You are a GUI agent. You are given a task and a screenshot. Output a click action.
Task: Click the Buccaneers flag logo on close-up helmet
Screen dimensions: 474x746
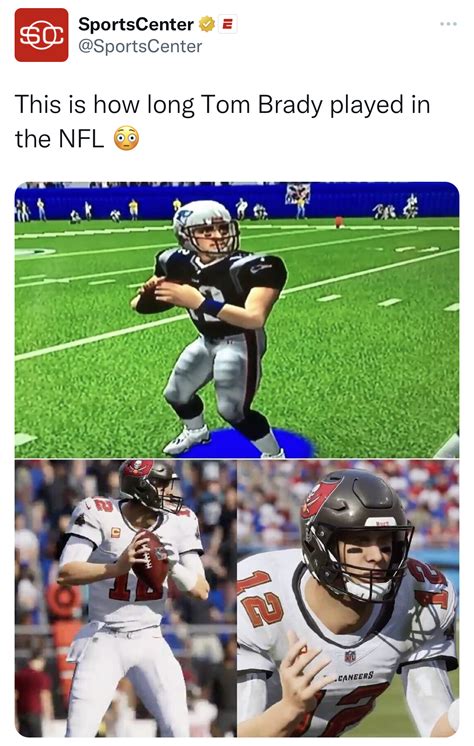pyautogui.click(x=320, y=498)
